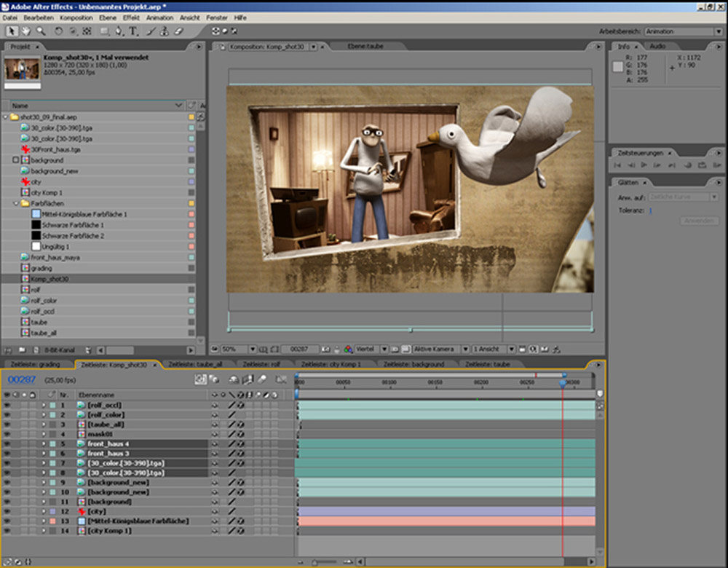Screen dimensions: 728x568
Task: Click the Info panel color swatch
Action: point(618,66)
